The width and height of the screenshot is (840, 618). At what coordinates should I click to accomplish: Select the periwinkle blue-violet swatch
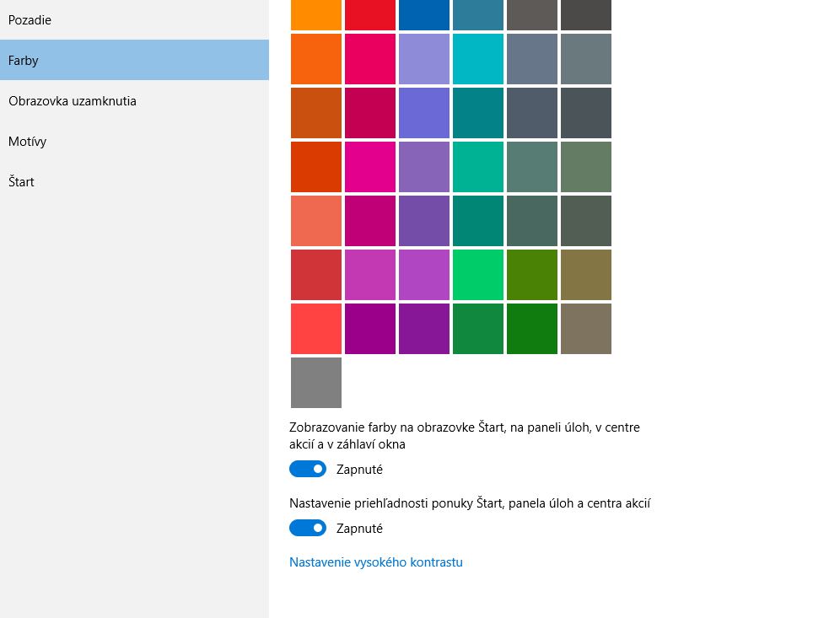[423, 113]
